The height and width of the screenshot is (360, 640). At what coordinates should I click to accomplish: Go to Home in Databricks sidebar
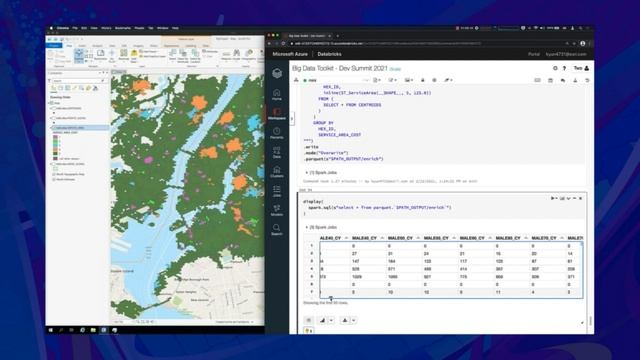[277, 95]
